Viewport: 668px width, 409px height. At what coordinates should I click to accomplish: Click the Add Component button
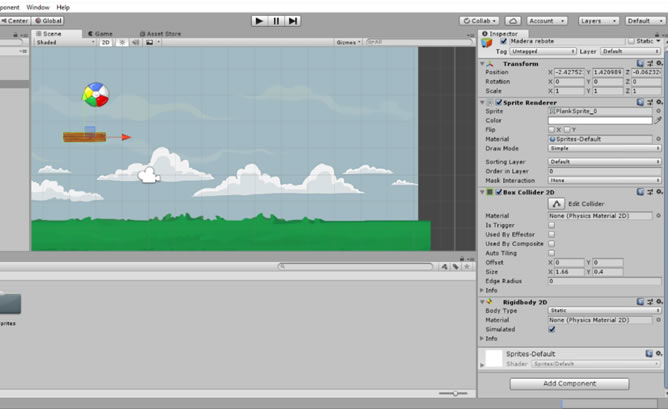[x=569, y=383]
